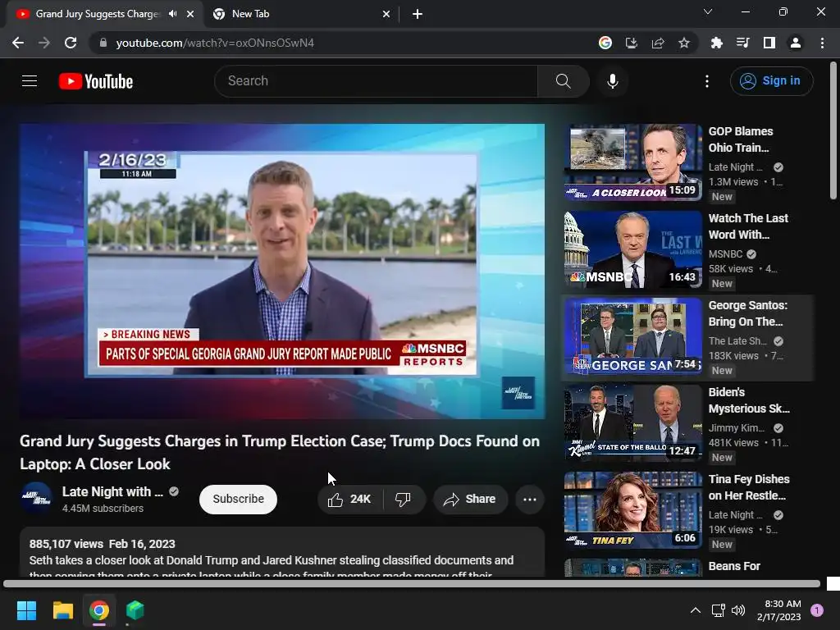Go to YouTube home via logo

point(96,81)
